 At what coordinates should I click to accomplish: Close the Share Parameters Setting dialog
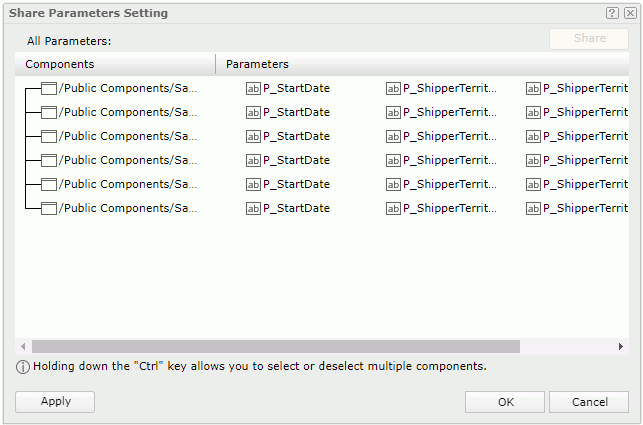coord(628,13)
